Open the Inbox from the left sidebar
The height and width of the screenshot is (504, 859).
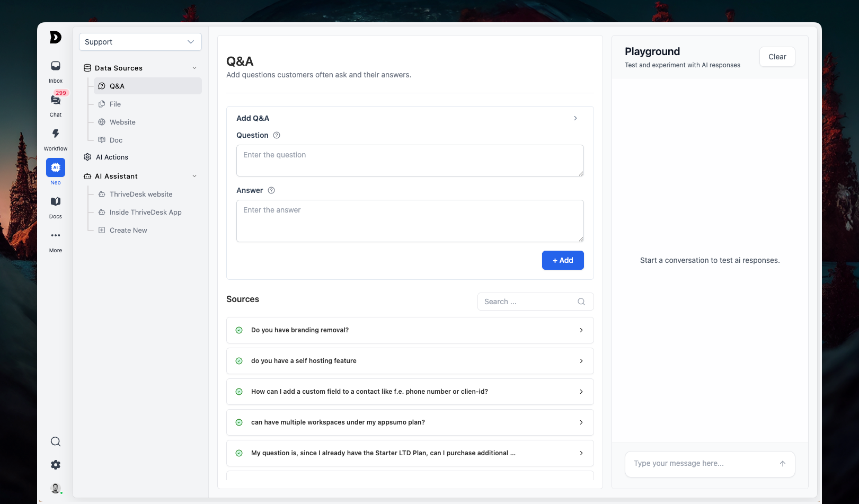coord(55,70)
